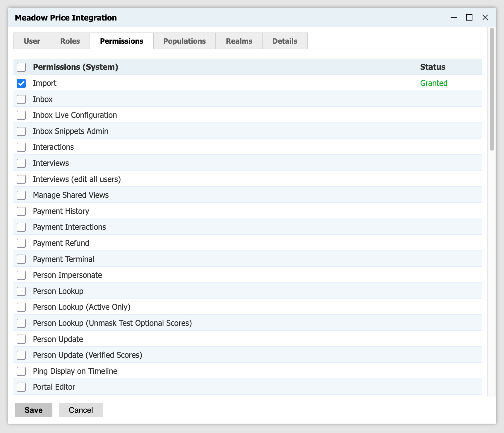Check Person Update (Verified Scores) box
504x433 pixels.
pos(21,355)
